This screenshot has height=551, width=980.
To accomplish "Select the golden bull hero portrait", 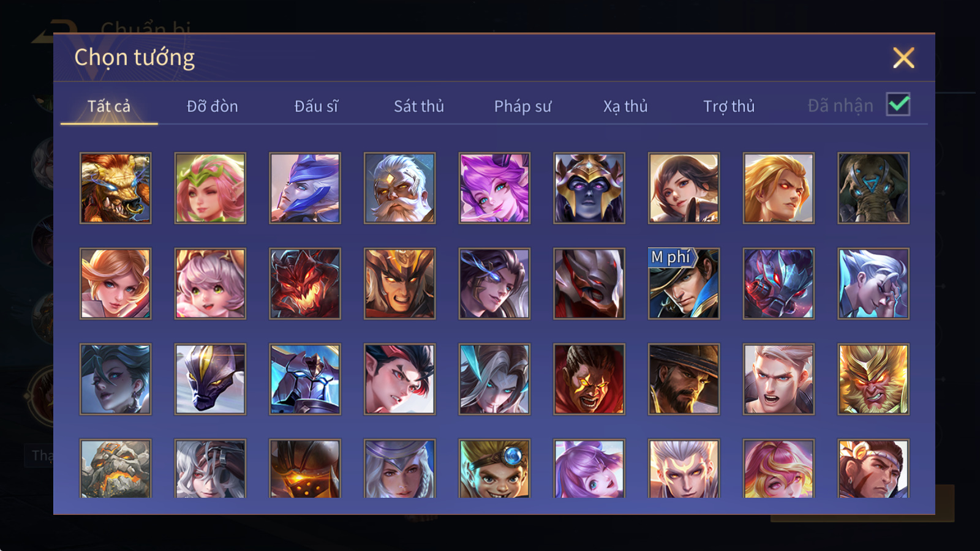I will 115,188.
